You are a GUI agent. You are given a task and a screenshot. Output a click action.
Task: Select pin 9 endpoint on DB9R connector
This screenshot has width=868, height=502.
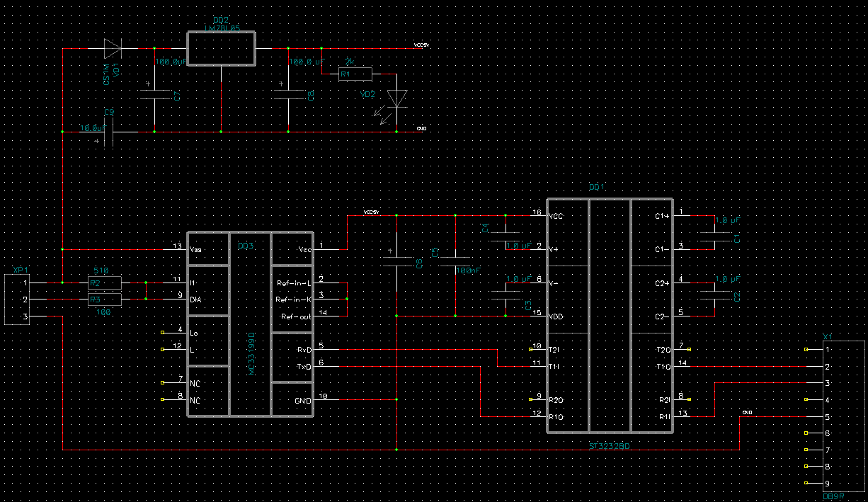point(806,483)
